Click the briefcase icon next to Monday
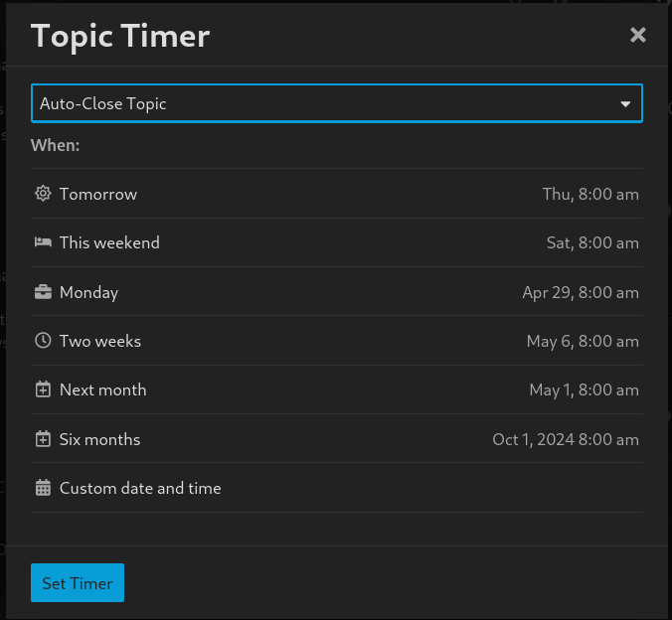 click(43, 292)
